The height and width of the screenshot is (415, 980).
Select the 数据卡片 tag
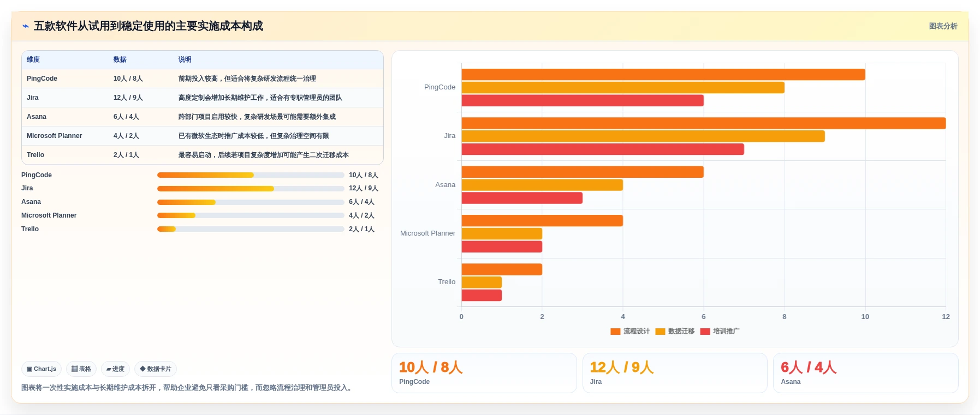coord(156,369)
